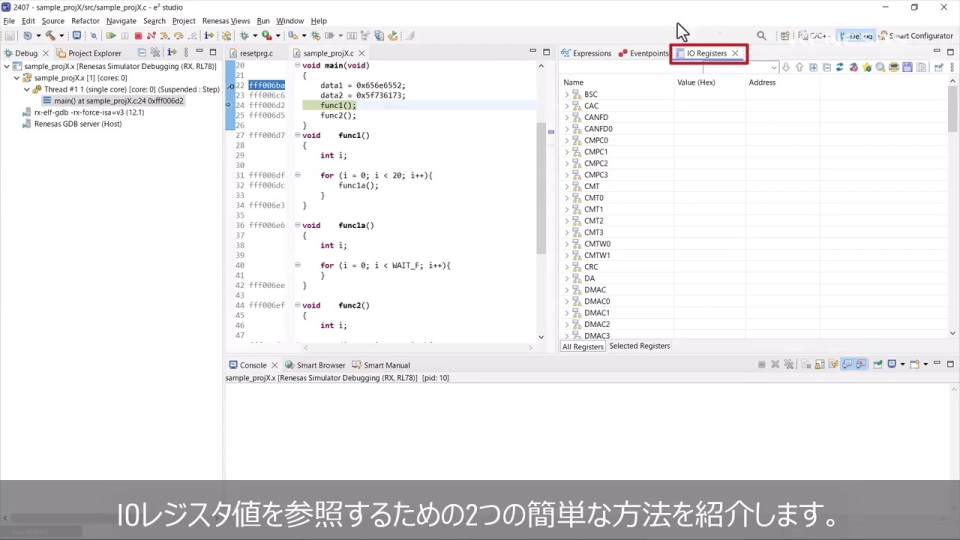Open the Refactor menu
The height and width of the screenshot is (540, 960).
click(85, 21)
